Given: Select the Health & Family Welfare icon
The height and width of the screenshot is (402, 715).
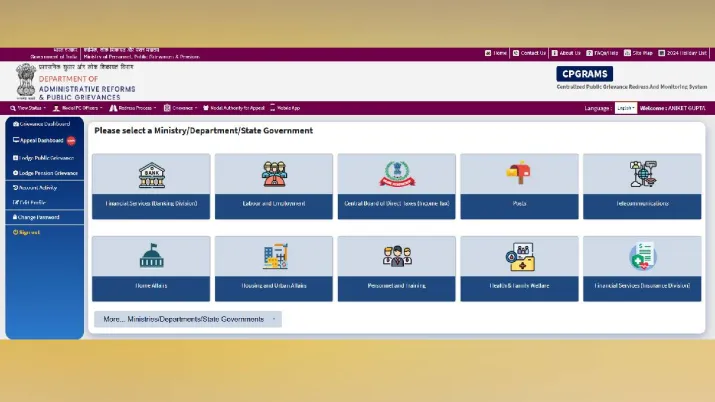Looking at the screenshot, I should [520, 257].
